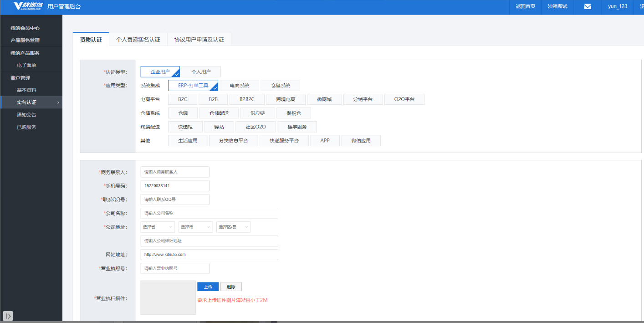Image resolution: width=644 pixels, height=323 pixels.
Task: Click the sidebar collapse arrow icon
Action: (x=8, y=316)
